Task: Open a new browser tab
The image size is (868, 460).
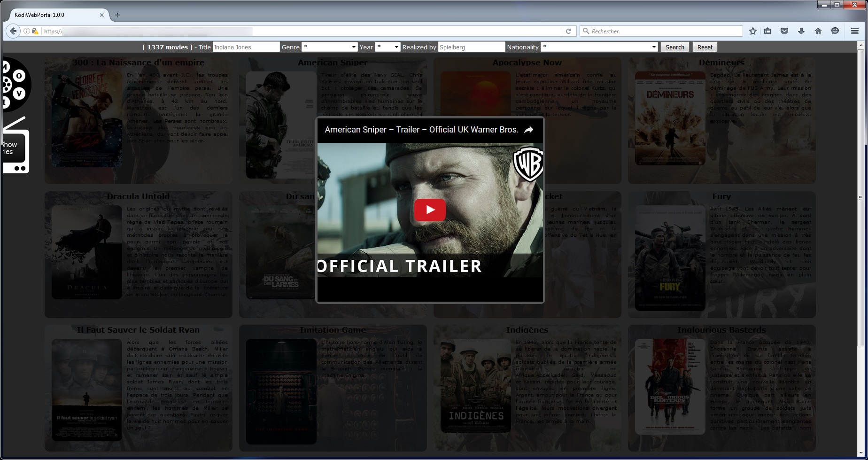Action: click(117, 15)
